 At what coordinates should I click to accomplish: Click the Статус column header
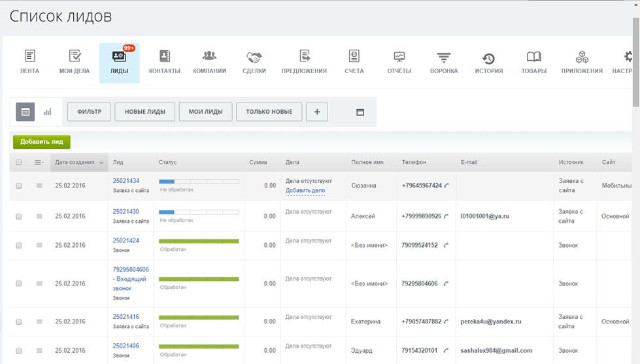click(x=168, y=162)
